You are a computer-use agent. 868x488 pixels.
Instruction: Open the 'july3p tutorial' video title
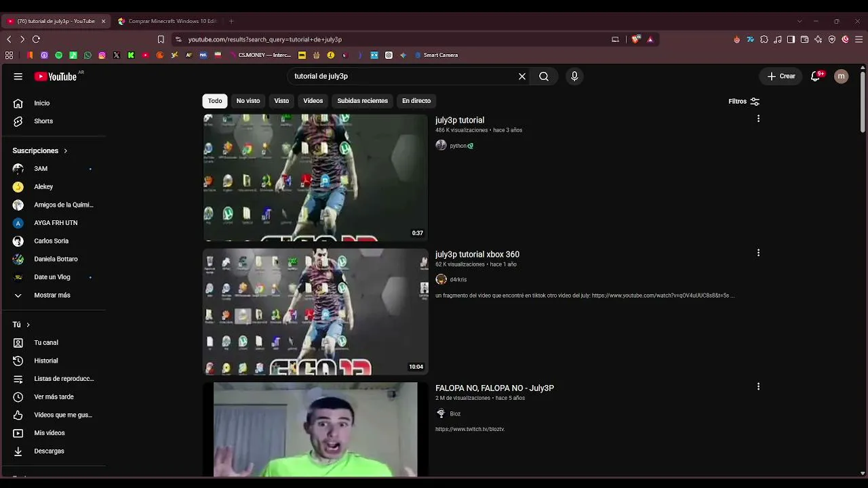(460, 121)
